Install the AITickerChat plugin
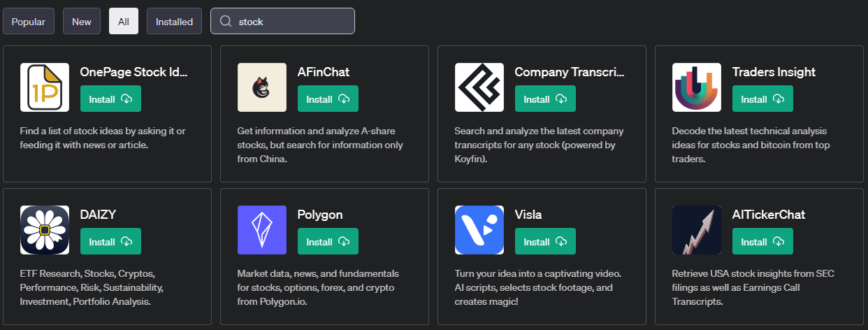 pyautogui.click(x=762, y=241)
